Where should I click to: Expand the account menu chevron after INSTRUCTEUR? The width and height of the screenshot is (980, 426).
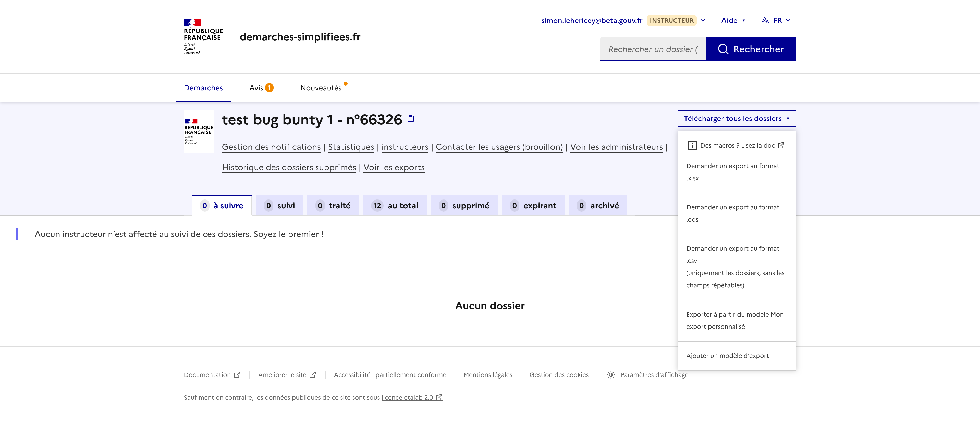[703, 21]
